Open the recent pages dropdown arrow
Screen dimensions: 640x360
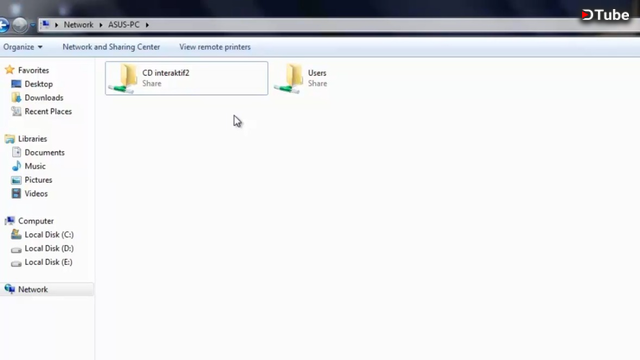(33, 25)
